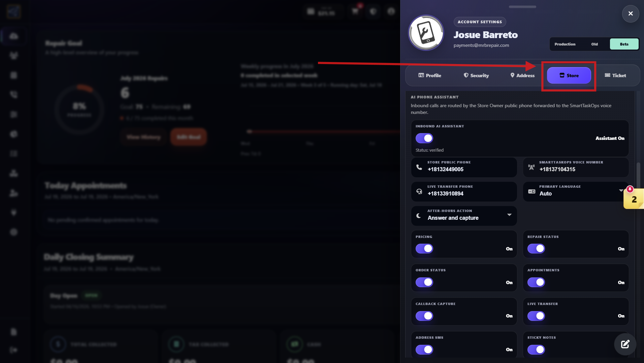Close the account settings panel
This screenshot has height=363, width=644.
pyautogui.click(x=631, y=13)
